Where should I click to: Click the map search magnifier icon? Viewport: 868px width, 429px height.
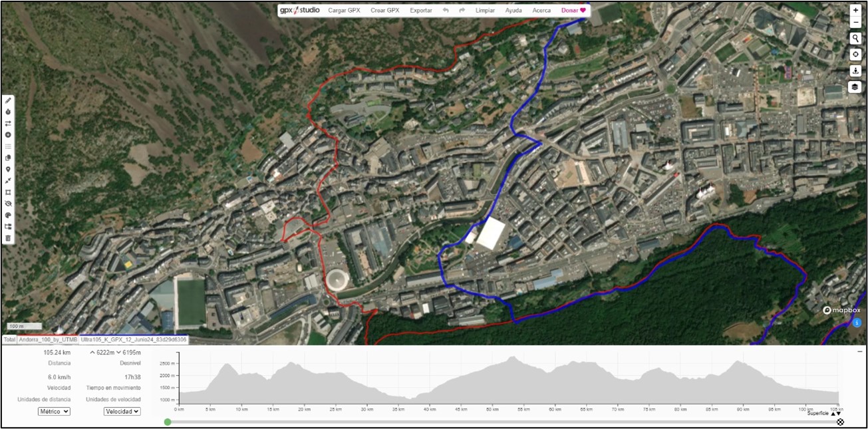(x=855, y=38)
